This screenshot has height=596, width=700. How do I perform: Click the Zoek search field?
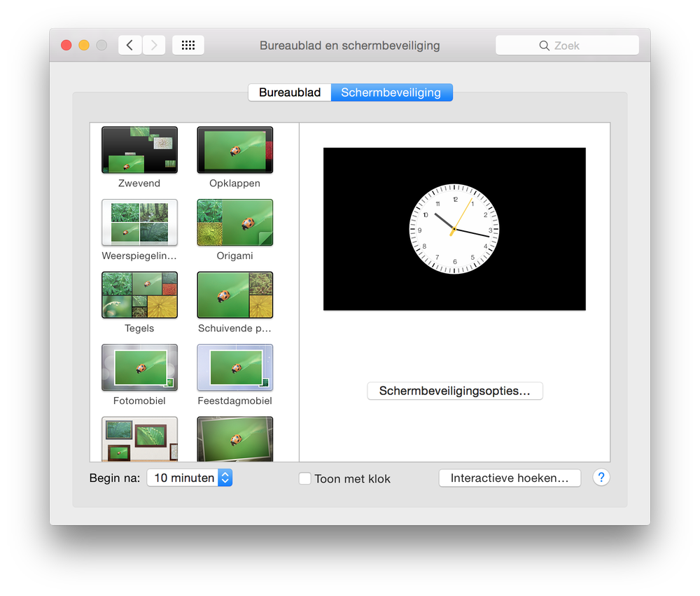(x=567, y=45)
